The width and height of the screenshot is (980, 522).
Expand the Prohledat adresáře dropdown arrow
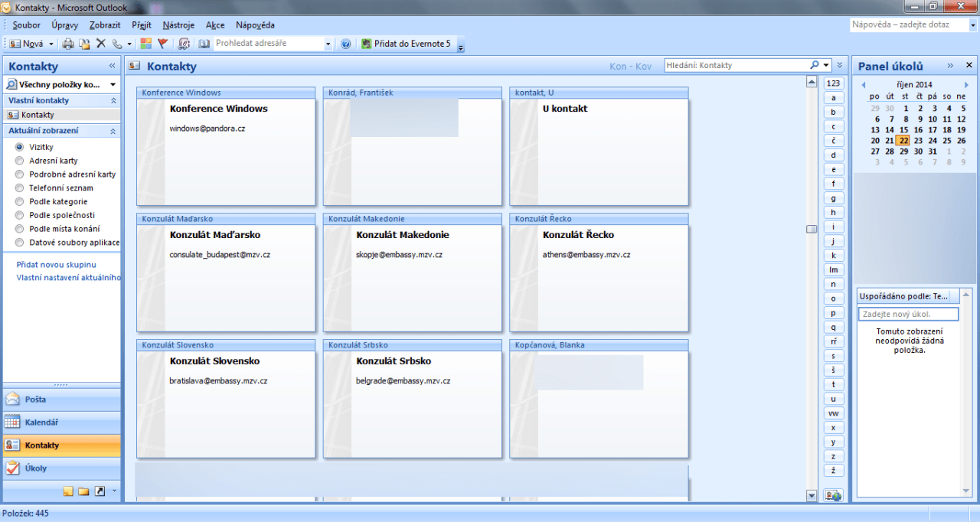[328, 44]
